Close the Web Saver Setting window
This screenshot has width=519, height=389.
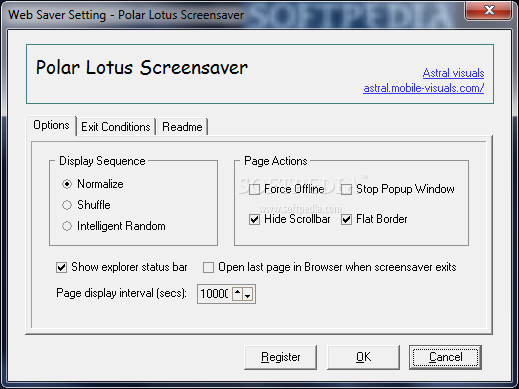pos(488,10)
